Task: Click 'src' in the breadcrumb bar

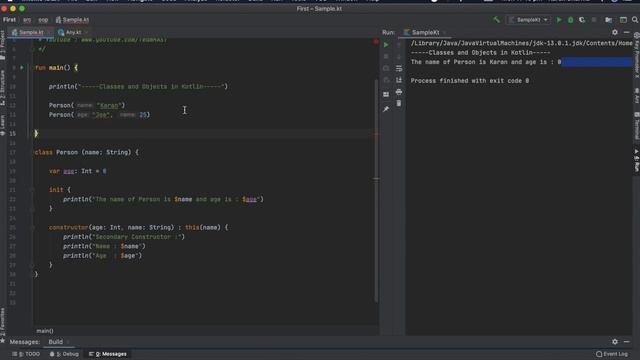Action: point(27,20)
